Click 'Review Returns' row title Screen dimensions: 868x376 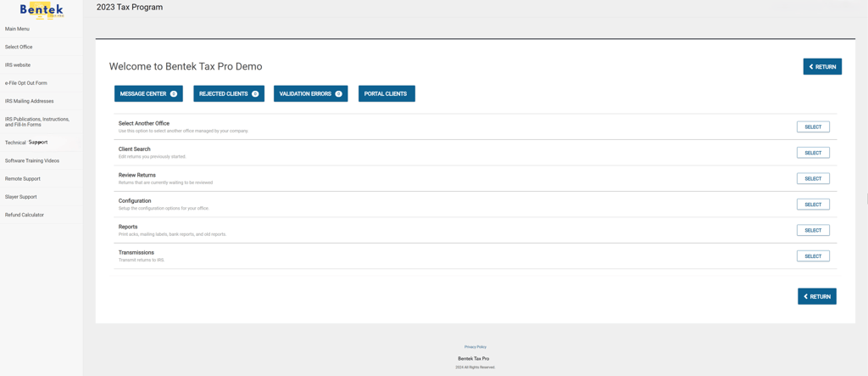coord(137,175)
